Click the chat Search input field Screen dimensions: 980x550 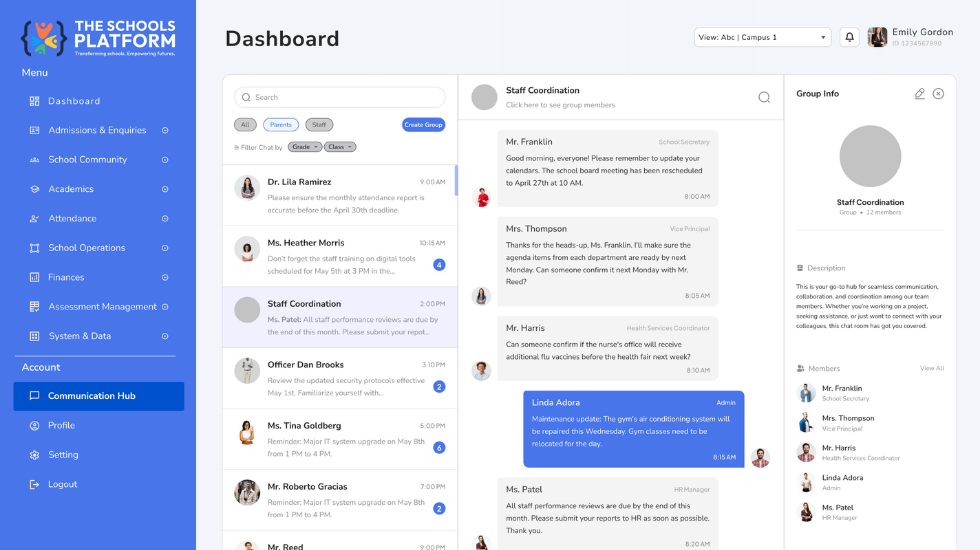(x=339, y=98)
